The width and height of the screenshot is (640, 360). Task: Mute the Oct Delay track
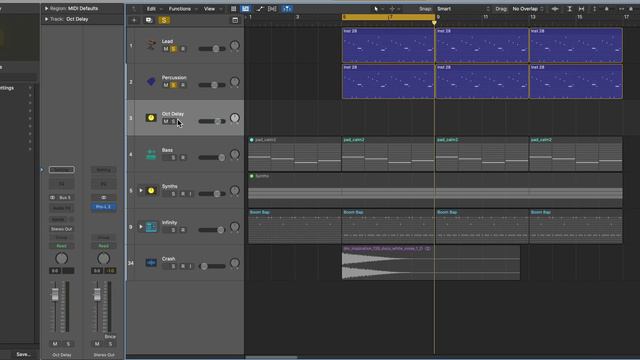tap(166, 121)
